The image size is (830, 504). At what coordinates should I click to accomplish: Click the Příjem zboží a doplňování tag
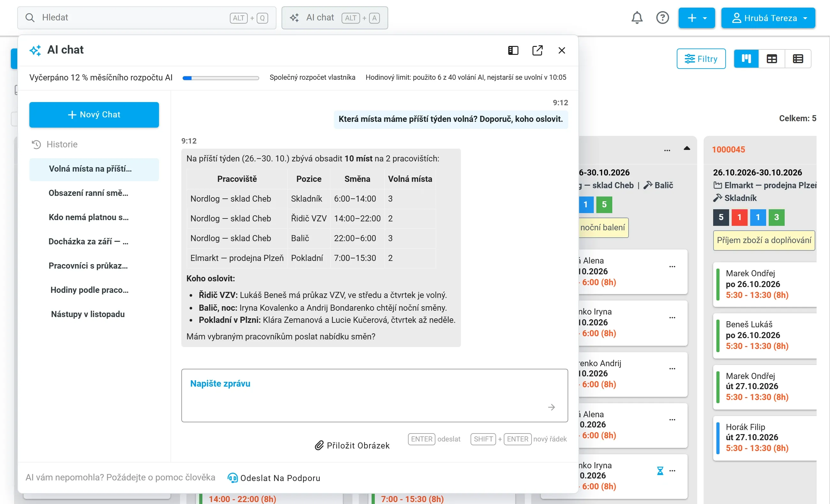tap(764, 241)
